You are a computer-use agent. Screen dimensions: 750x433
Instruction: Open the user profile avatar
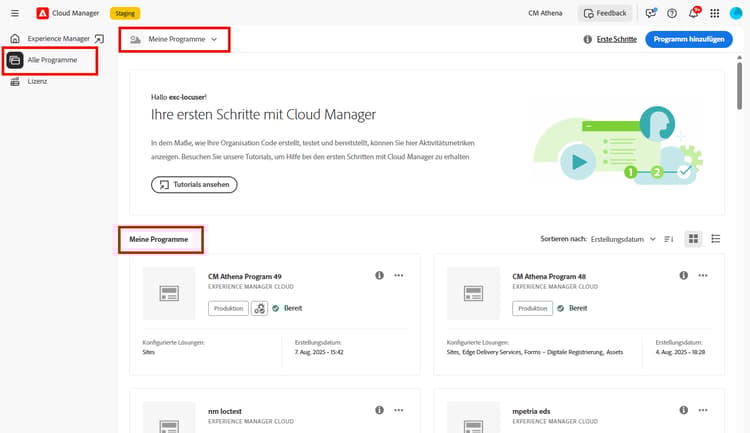click(736, 13)
